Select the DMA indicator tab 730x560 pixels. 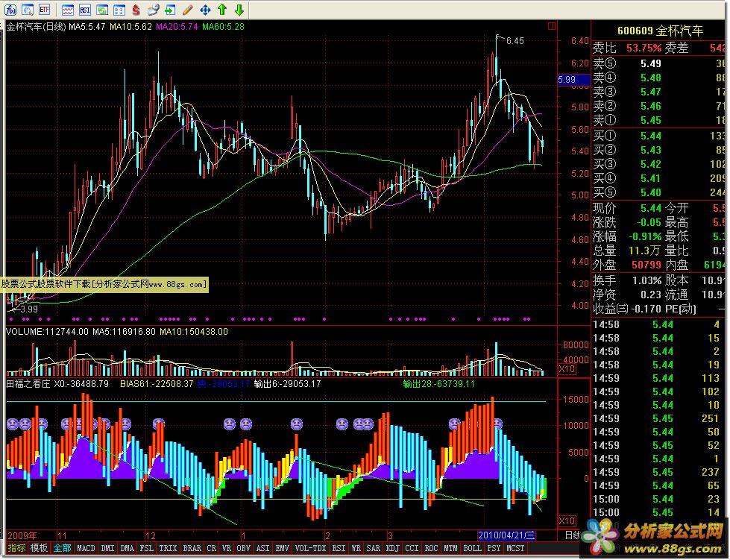[127, 548]
